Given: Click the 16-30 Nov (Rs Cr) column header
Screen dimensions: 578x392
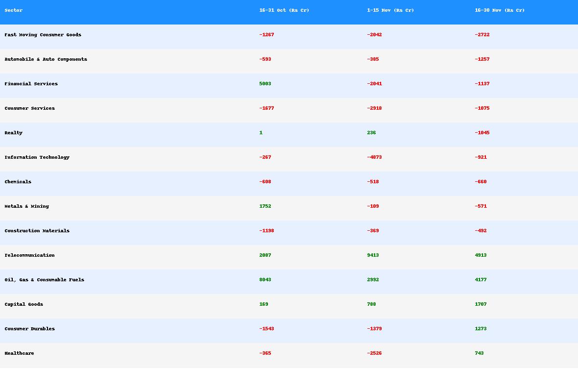Looking at the screenshot, I should [x=500, y=10].
